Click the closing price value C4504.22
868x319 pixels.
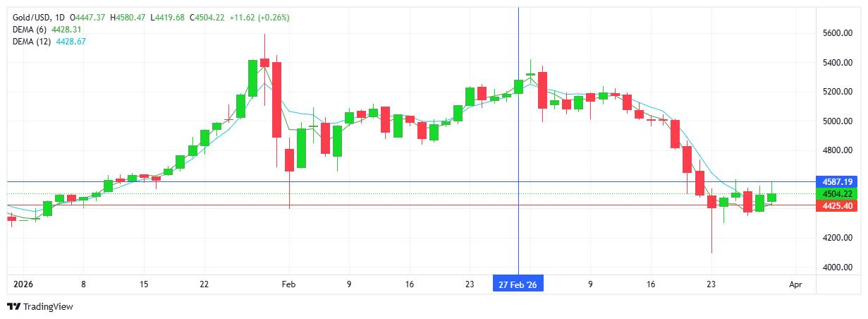point(207,17)
